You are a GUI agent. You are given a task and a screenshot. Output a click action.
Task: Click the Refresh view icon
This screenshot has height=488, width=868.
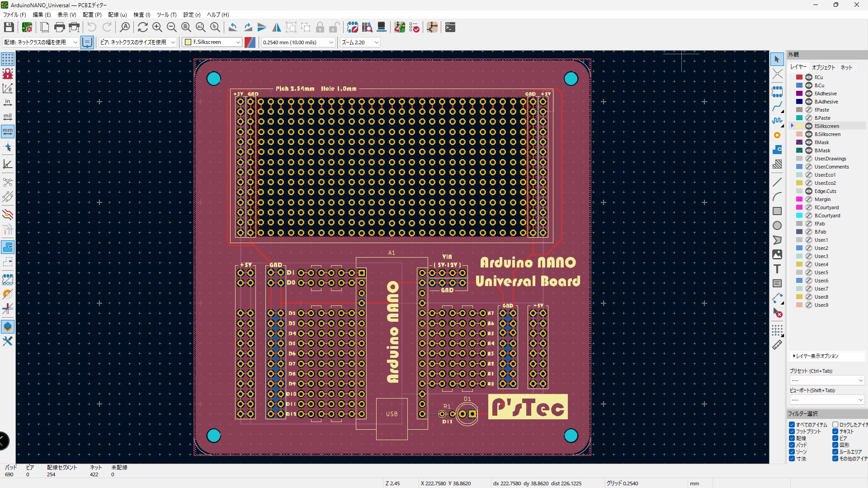click(x=142, y=28)
